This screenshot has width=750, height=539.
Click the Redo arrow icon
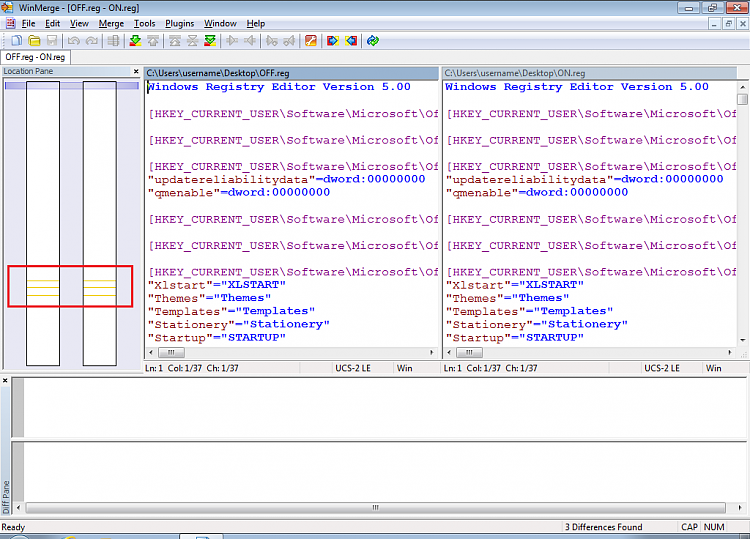coord(91,41)
